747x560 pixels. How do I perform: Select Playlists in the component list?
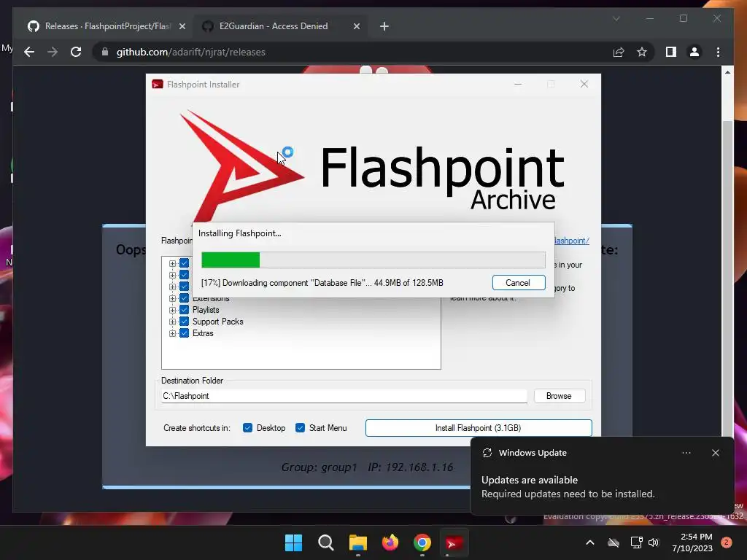(206, 310)
